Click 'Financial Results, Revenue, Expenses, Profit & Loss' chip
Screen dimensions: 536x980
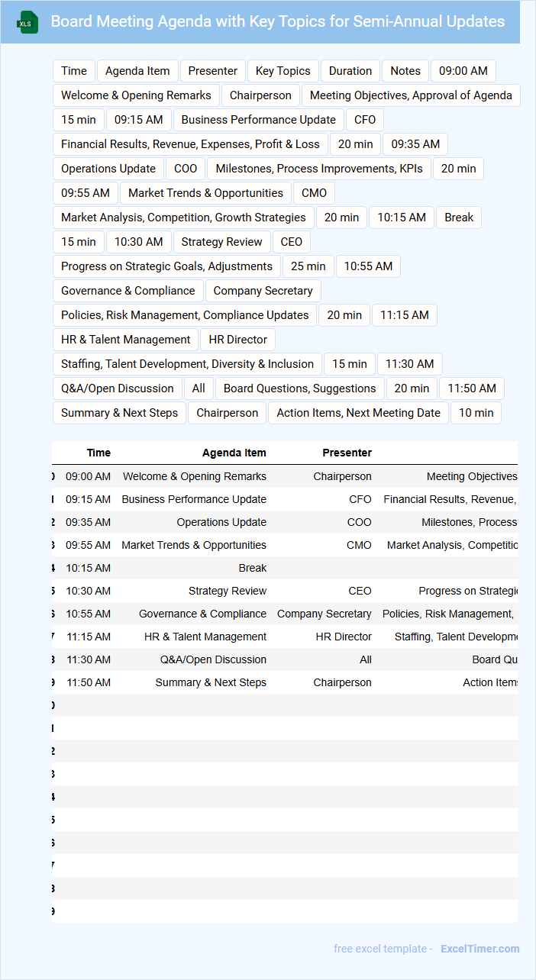190,144
